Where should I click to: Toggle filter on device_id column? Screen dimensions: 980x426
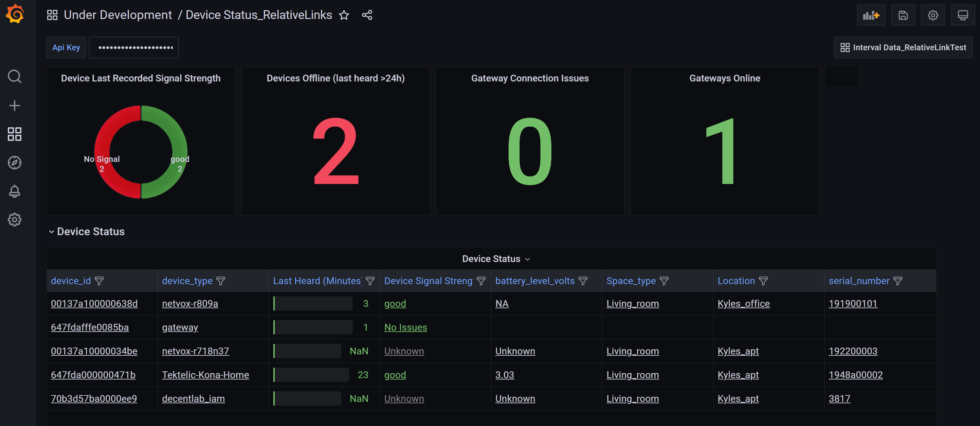point(99,281)
